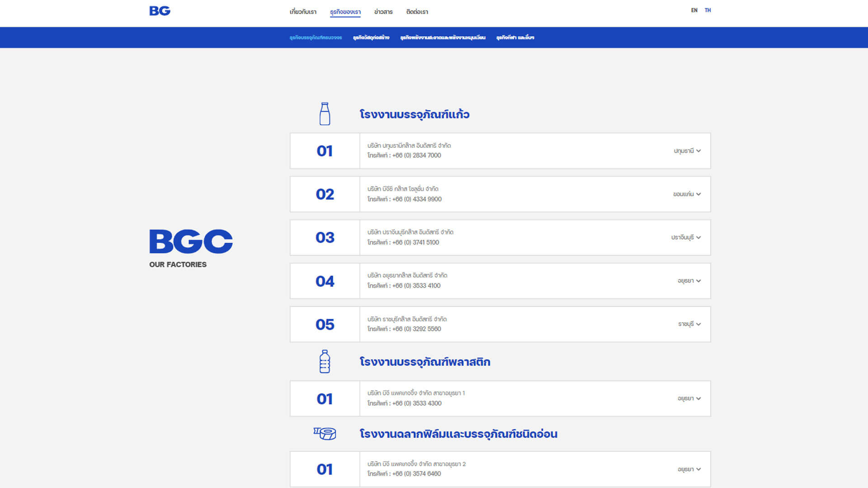
Task: Select ธุรกิจกีฬา และอื่นๆ submenu link
Action: [515, 38]
